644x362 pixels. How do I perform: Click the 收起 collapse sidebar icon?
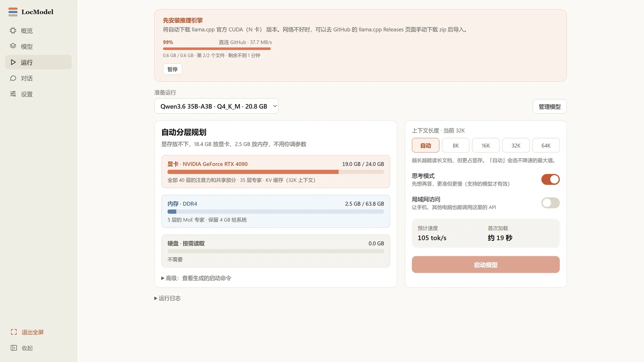[14, 348]
